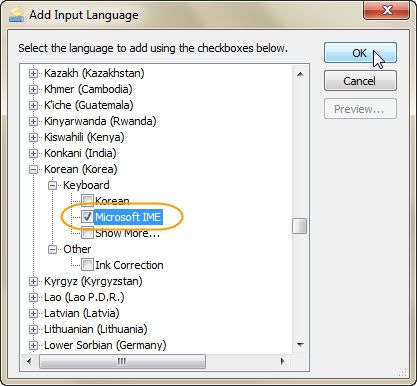Check the Korean keyboard checkbox
Image resolution: width=417 pixels, height=386 pixels.
tap(87, 200)
